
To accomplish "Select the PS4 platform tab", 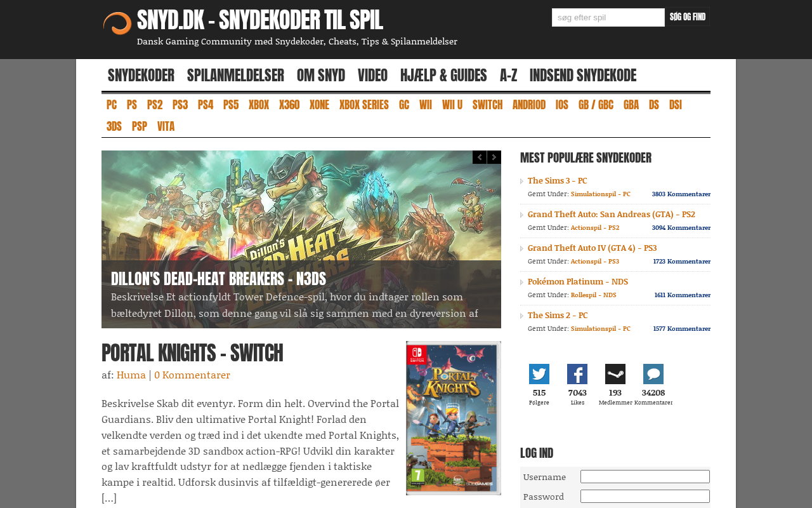I will pyautogui.click(x=206, y=105).
